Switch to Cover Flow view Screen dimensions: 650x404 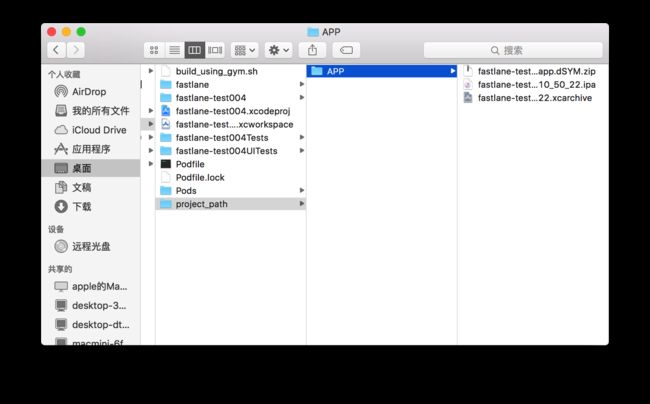[215, 50]
